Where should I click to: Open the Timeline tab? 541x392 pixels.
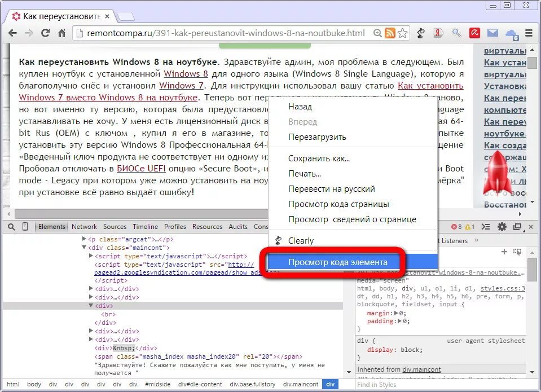(x=145, y=227)
